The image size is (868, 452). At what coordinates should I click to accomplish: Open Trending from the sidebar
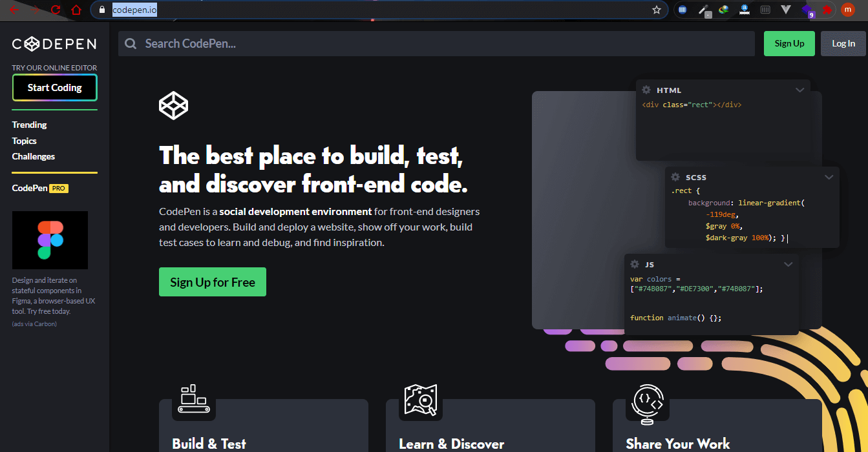point(30,125)
